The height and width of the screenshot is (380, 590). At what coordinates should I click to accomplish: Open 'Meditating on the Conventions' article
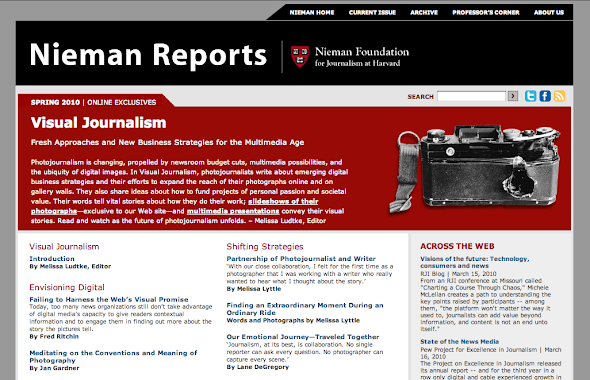tap(113, 356)
